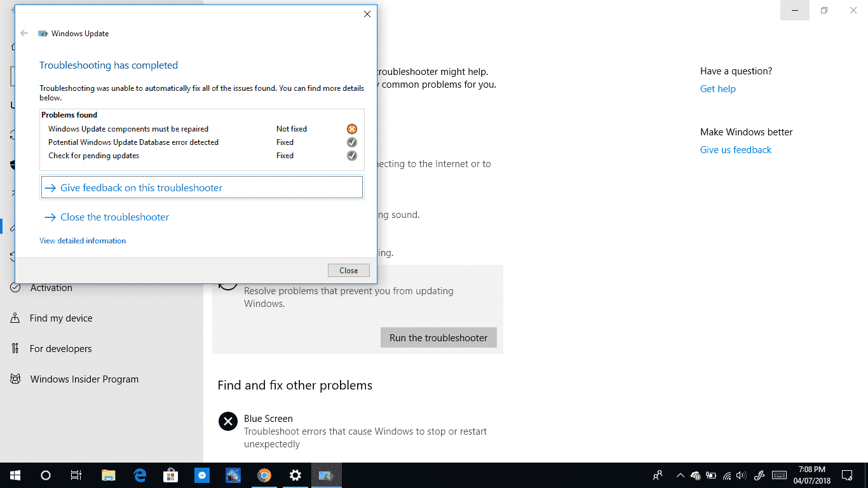
Task: Show hidden tray icons chevron
Action: tap(680, 475)
